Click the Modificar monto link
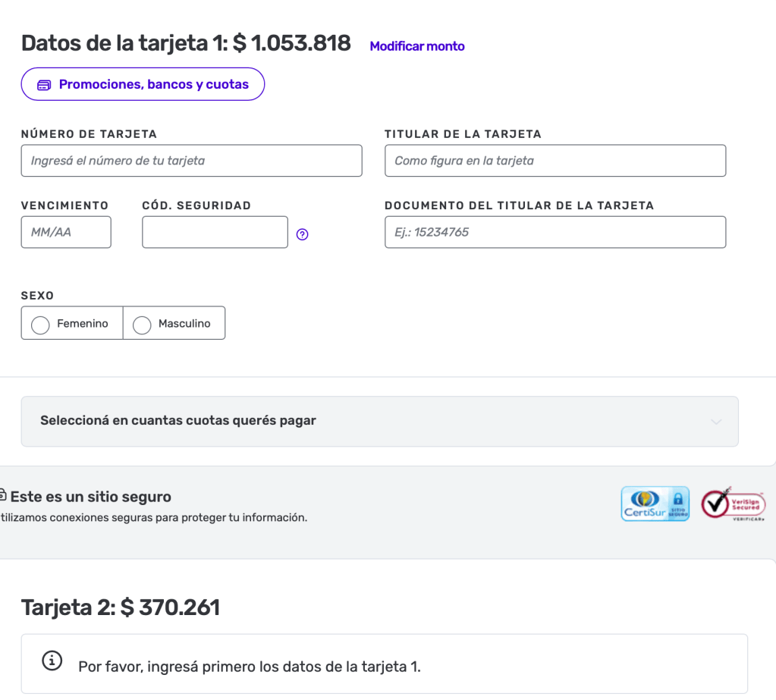Image resolution: width=776 pixels, height=700 pixels. click(416, 46)
